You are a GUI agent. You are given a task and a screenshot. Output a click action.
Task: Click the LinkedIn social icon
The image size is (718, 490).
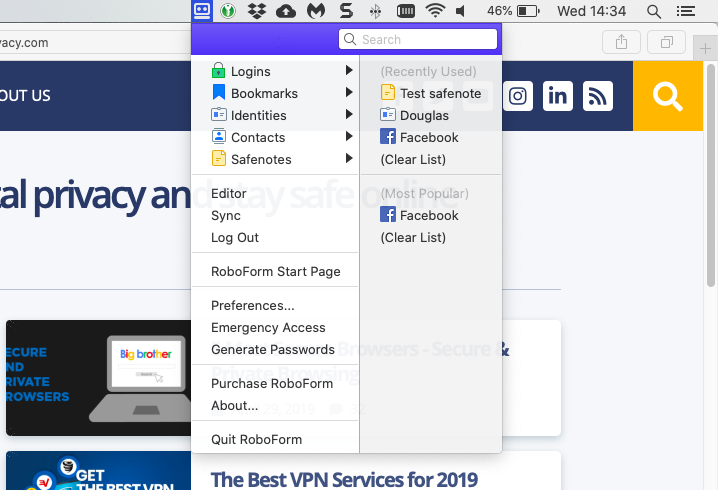[x=558, y=96]
